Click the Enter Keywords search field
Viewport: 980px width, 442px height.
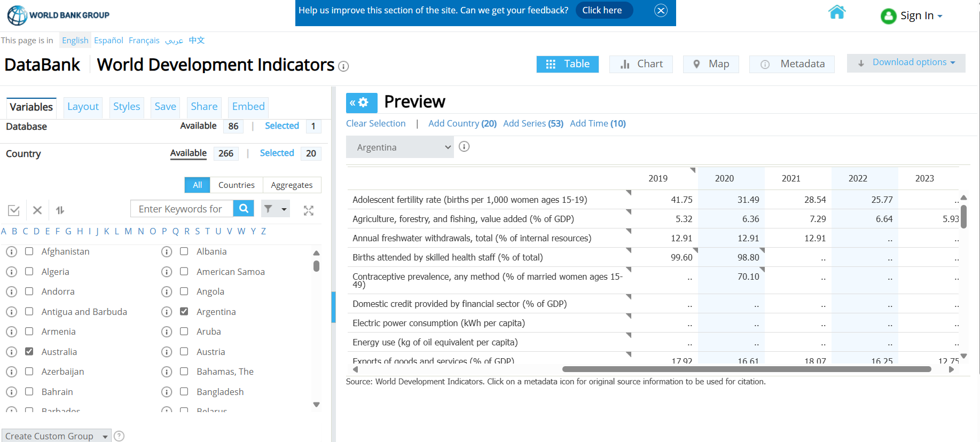point(182,209)
